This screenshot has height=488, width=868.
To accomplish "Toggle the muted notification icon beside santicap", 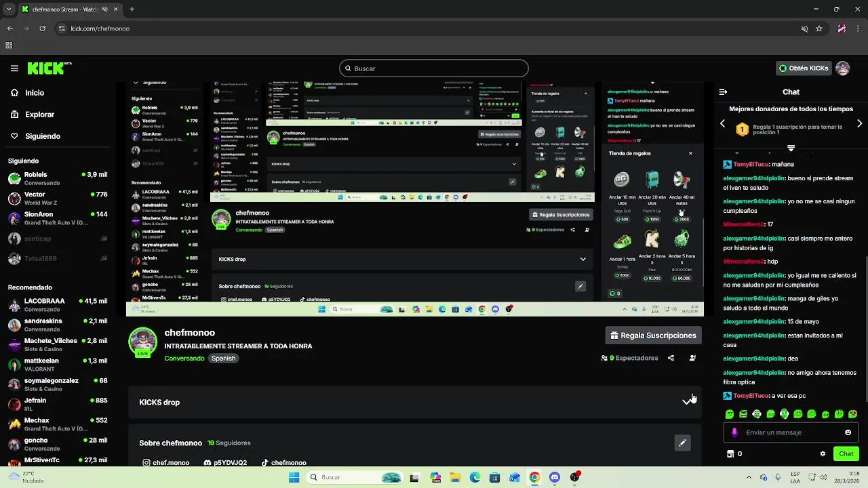I will point(104,239).
